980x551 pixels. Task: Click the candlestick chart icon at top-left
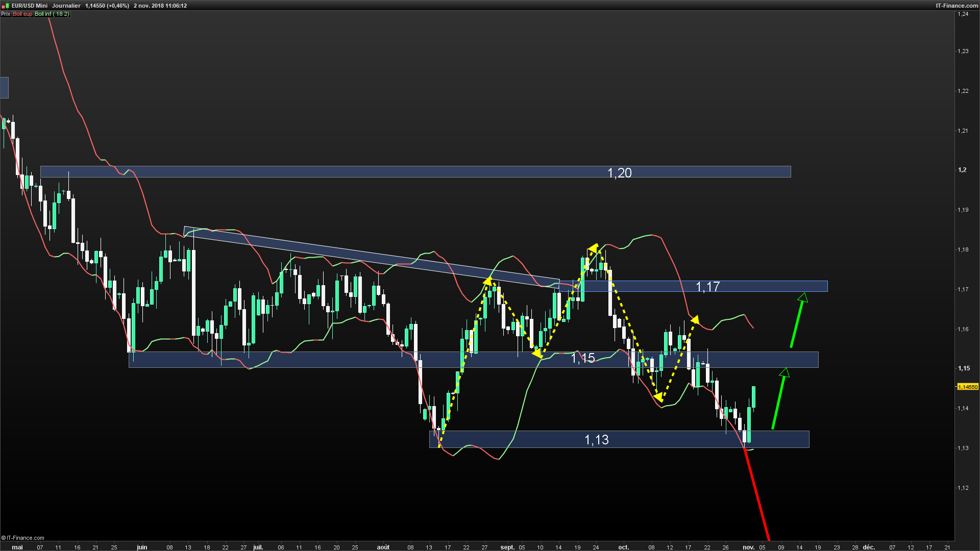pyautogui.click(x=6, y=6)
